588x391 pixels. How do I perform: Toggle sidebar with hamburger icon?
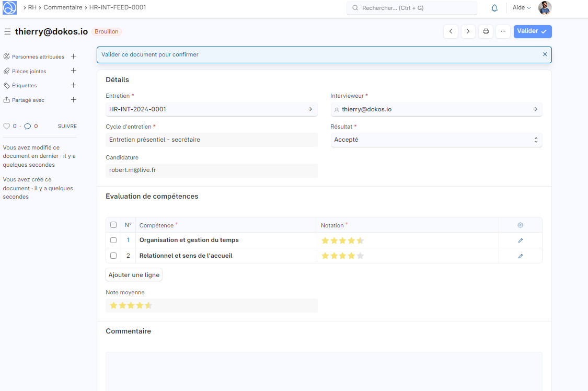point(7,32)
